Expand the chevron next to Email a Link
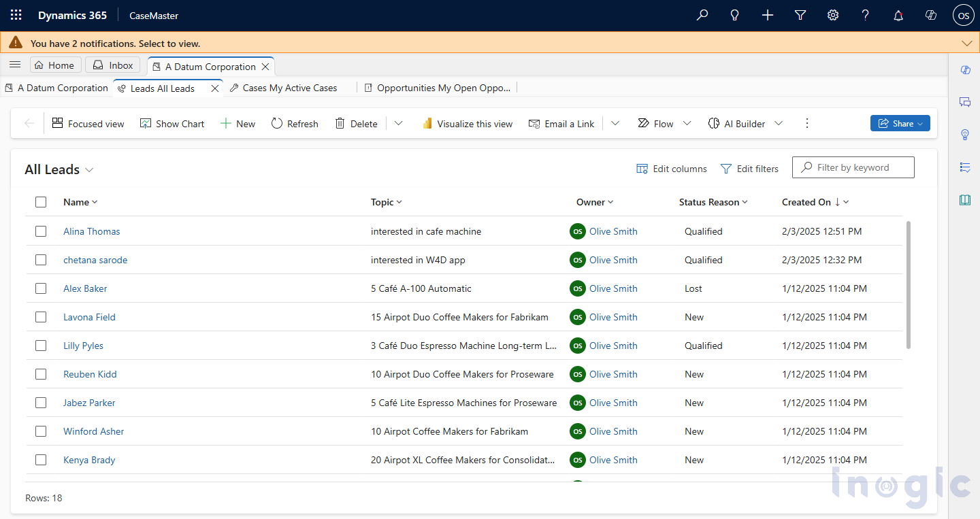Image resolution: width=980 pixels, height=519 pixels. 615,123
